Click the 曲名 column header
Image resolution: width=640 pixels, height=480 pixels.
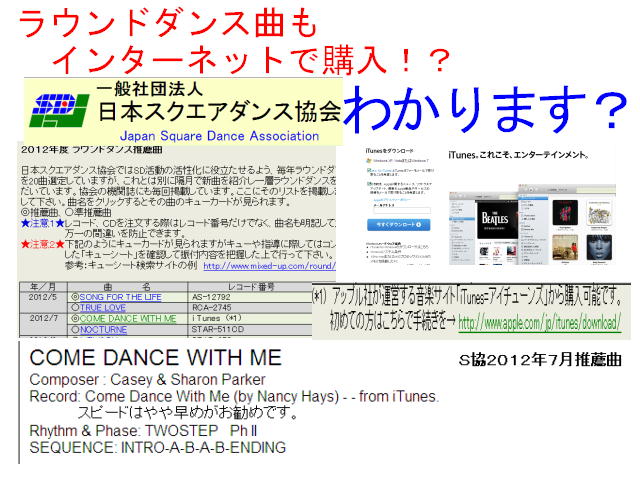click(127, 287)
